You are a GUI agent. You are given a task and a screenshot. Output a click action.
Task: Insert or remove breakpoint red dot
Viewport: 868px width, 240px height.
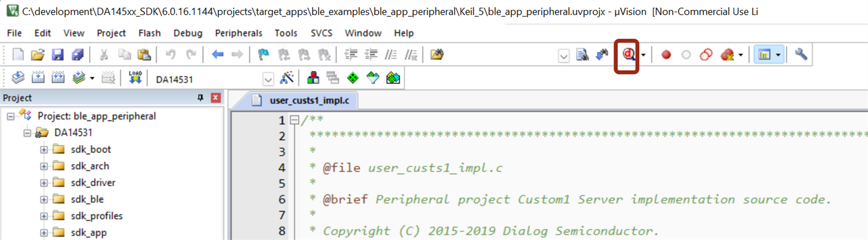tap(666, 55)
